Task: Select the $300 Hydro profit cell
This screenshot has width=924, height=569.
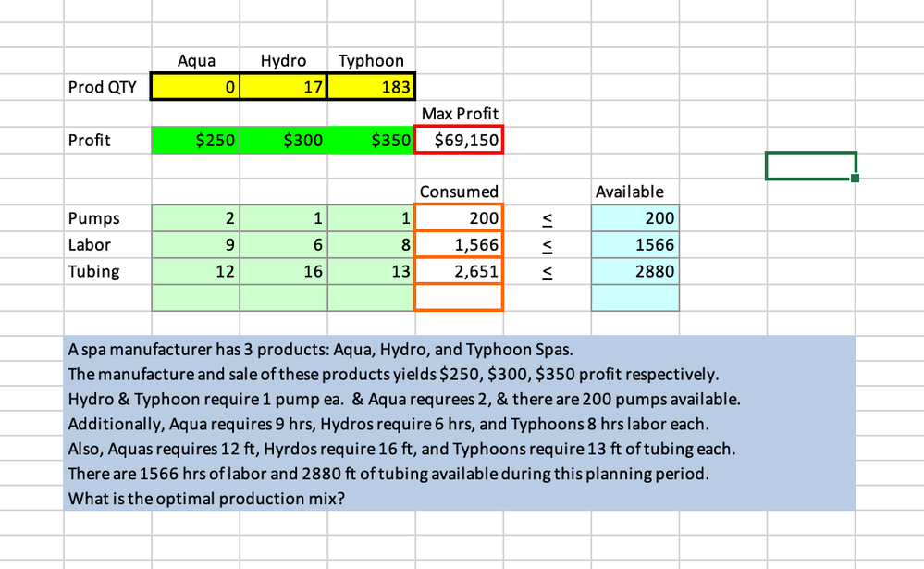Action: (x=283, y=141)
